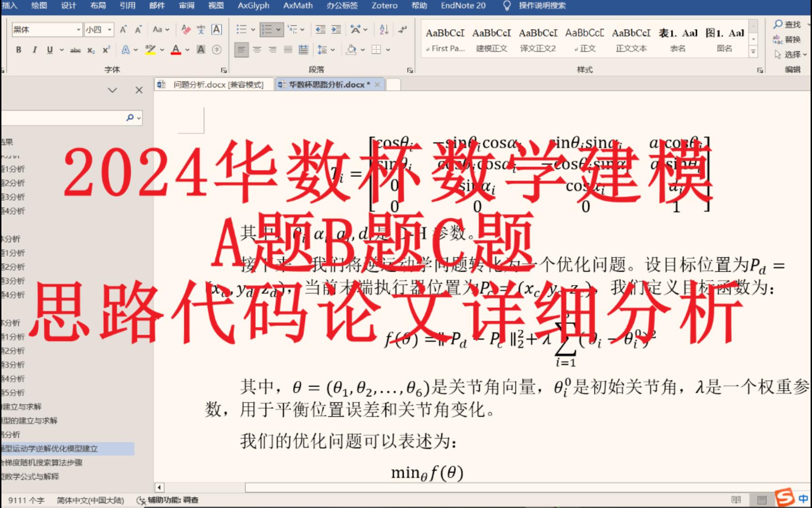Open paragraph dialog launcher

coord(410,70)
